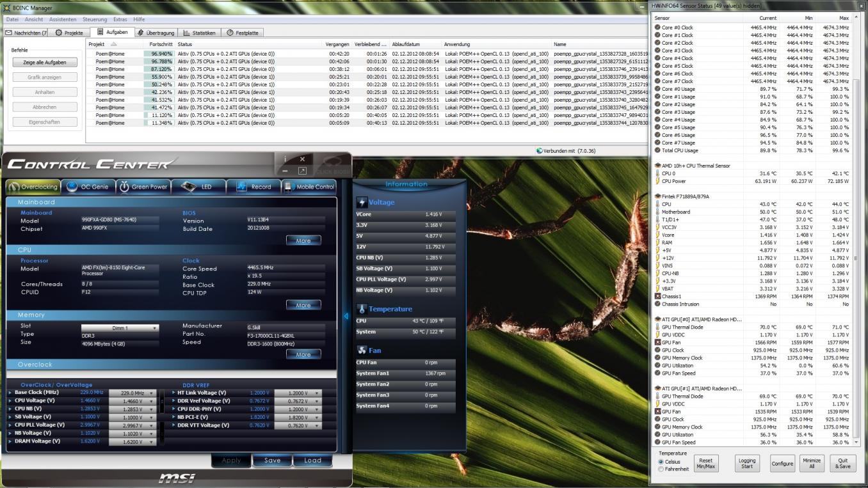Open the Assistenten menu
Image resolution: width=868 pixels, height=488 pixels.
[63, 19]
